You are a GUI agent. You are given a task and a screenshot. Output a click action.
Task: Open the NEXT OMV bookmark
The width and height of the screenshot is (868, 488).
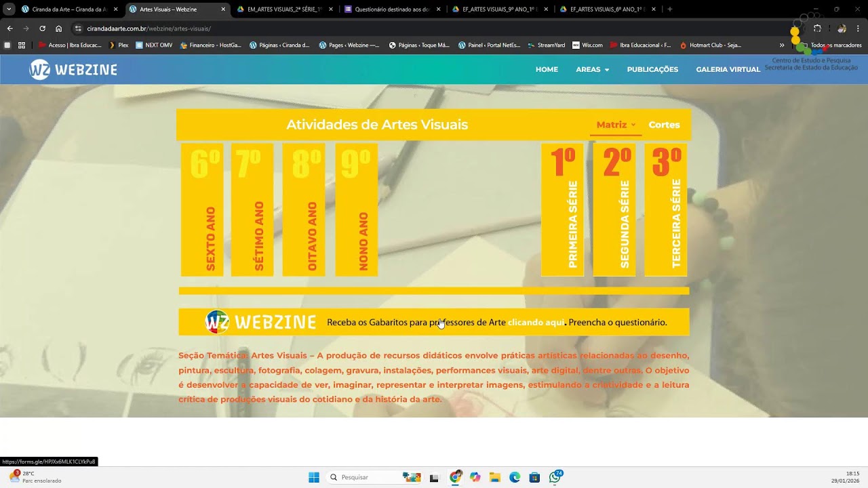pyautogui.click(x=154, y=45)
